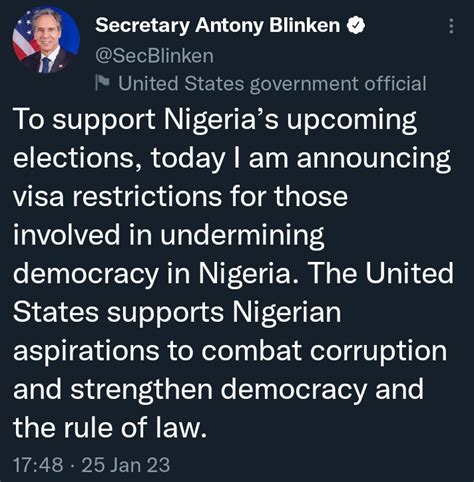Click the phrase 'To support Nigeria's upcoming'
Viewport: 474px width, 482px height.
pos(215,121)
